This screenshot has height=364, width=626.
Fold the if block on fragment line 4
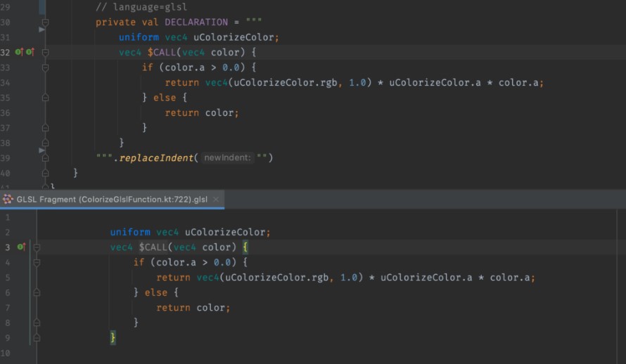coord(37,263)
